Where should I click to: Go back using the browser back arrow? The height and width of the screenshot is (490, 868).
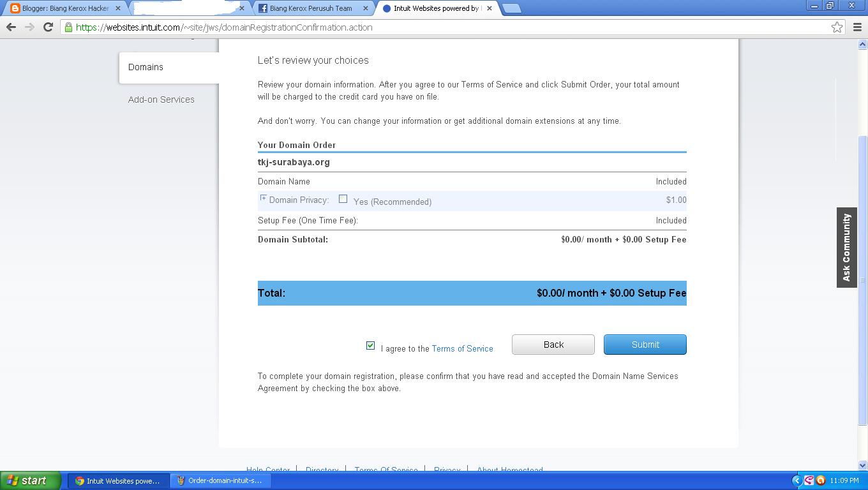coord(11,27)
